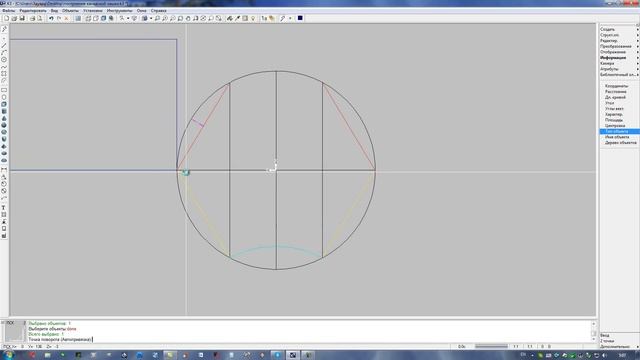Open the Объекты menu
This screenshot has height=360, width=640.
click(x=70, y=11)
